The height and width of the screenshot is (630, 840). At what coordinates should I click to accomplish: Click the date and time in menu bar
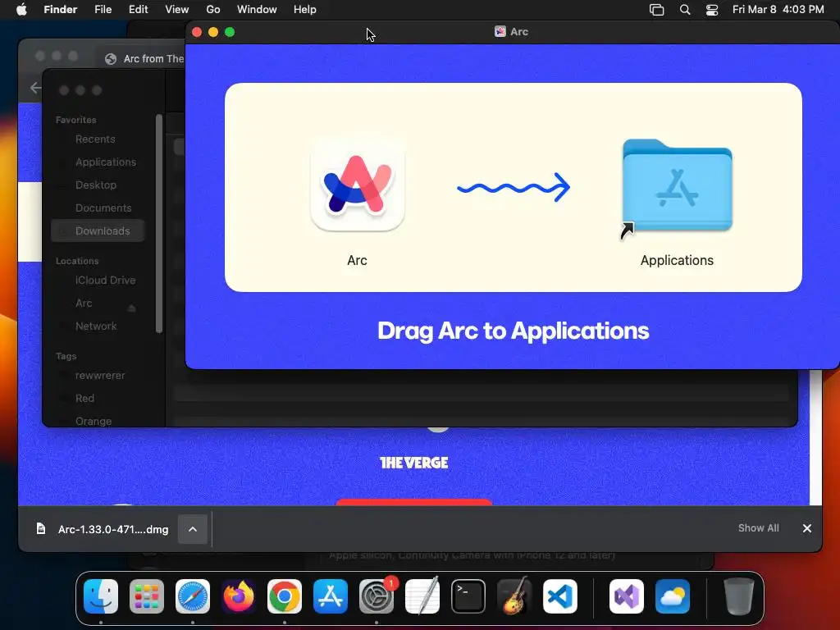coord(778,10)
